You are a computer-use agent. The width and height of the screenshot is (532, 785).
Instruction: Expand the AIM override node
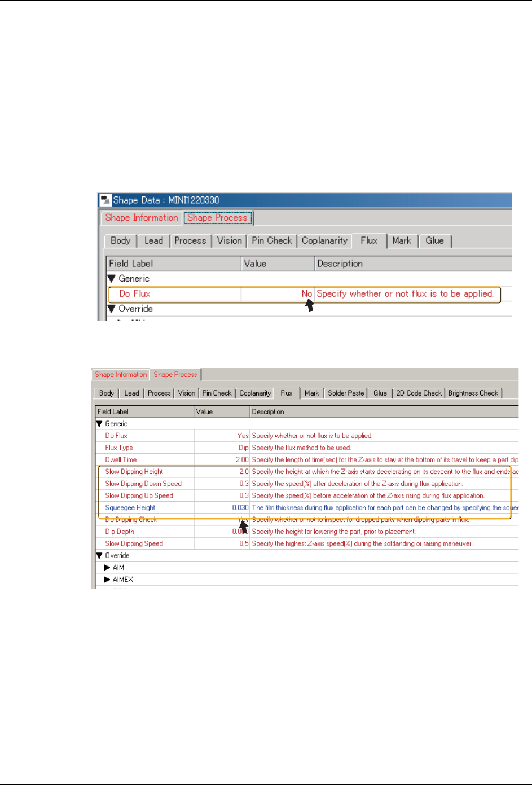click(107, 568)
